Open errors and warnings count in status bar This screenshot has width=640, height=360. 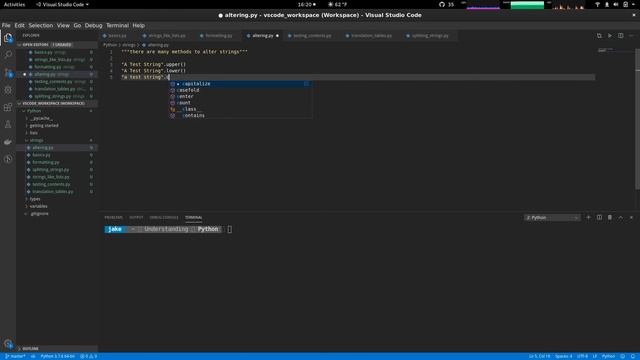(x=89, y=356)
